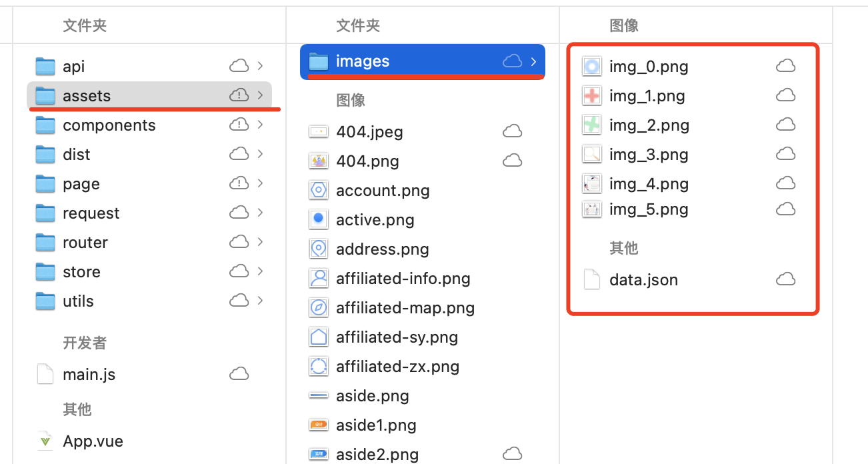Click the Vue icon beside App.vue
Screen dimensions: 868x464
(x=45, y=441)
